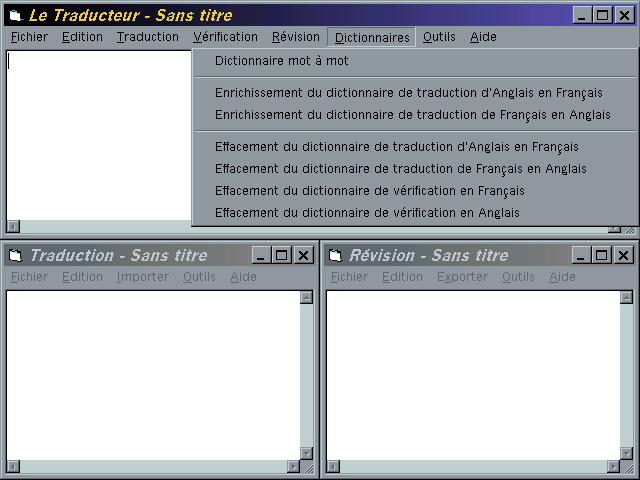Minimize the Révision window

[581, 256]
